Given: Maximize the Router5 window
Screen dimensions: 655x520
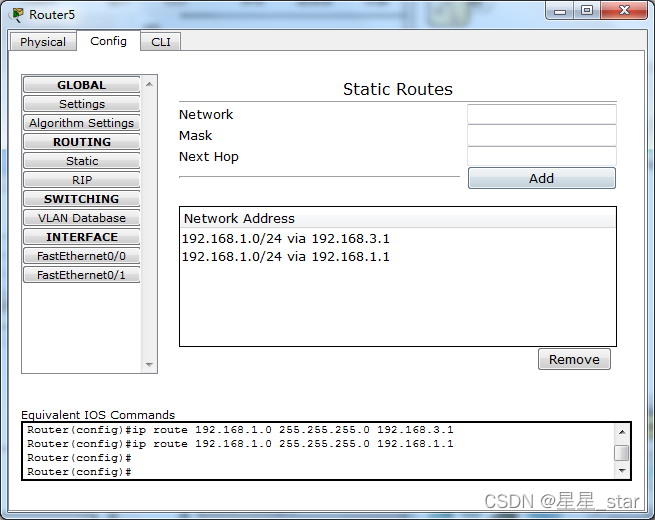Looking at the screenshot, I should [587, 10].
